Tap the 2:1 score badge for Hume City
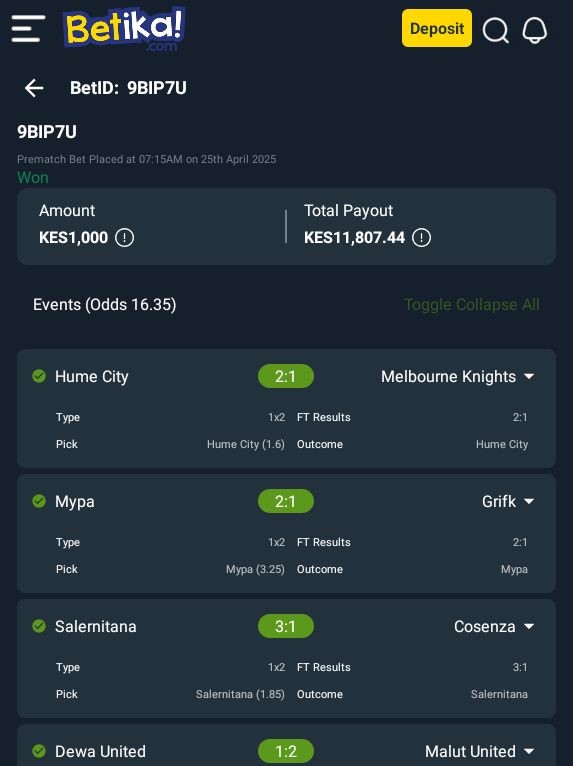573x766 pixels. click(286, 376)
